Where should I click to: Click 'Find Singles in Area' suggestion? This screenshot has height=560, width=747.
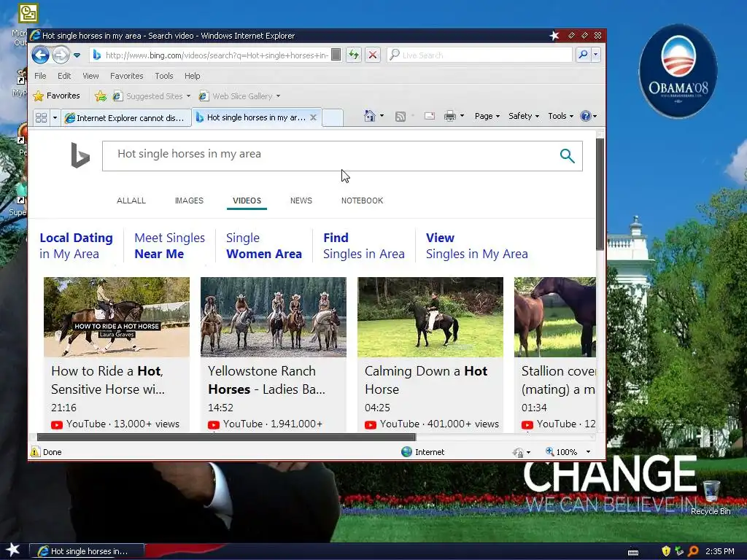tap(364, 246)
